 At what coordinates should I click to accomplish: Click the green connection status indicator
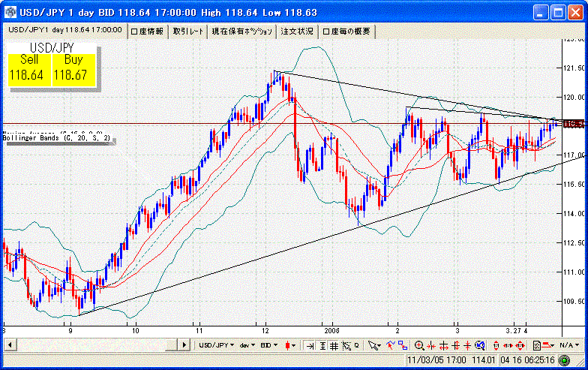(x=564, y=360)
